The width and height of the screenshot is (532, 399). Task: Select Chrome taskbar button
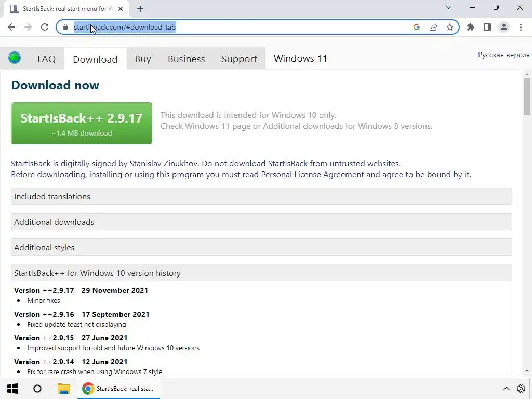pyautogui.click(x=118, y=389)
